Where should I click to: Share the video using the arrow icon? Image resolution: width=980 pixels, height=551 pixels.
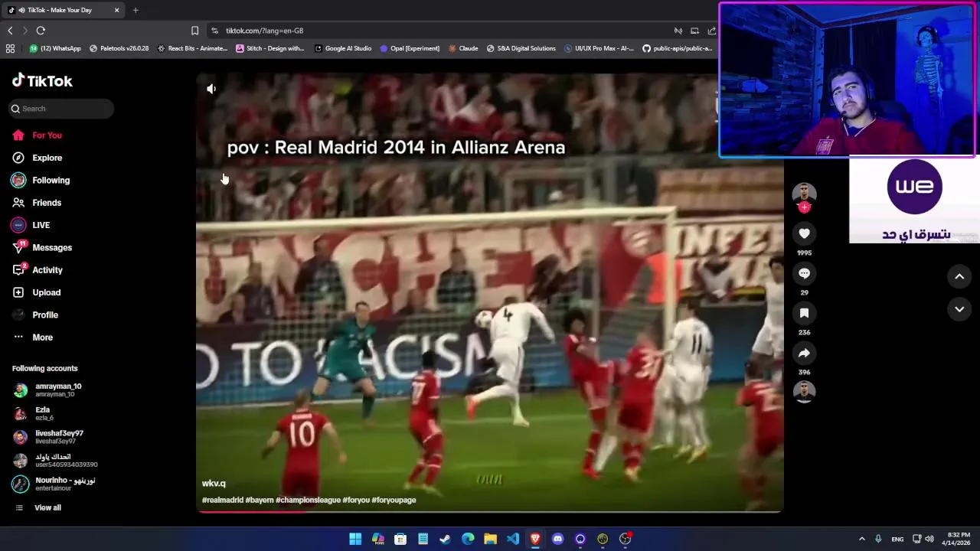coord(804,353)
